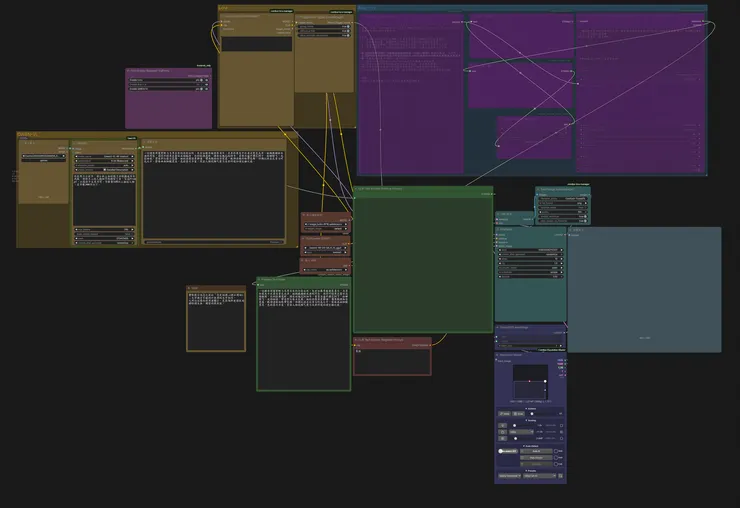The width and height of the screenshot is (740, 508).
Task: Open the preset category dropdown in Presets section
Action: pyautogui.click(x=510, y=476)
